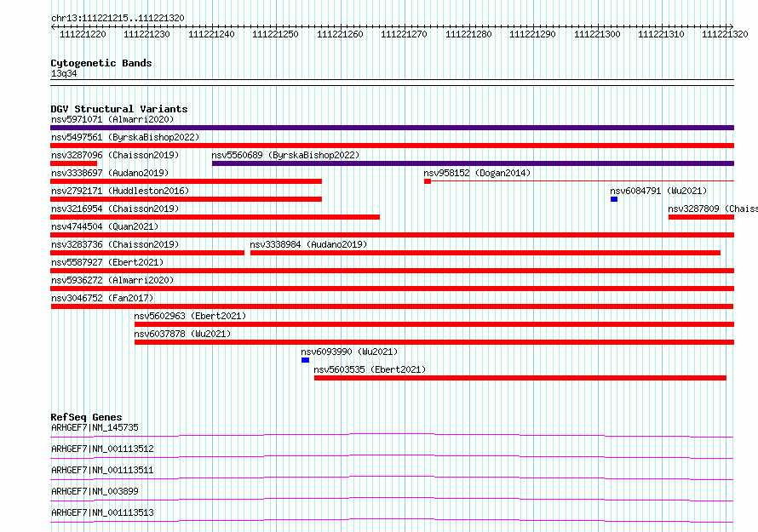Select the nsv3338984 (Audano2019) variant label

[x=308, y=244]
